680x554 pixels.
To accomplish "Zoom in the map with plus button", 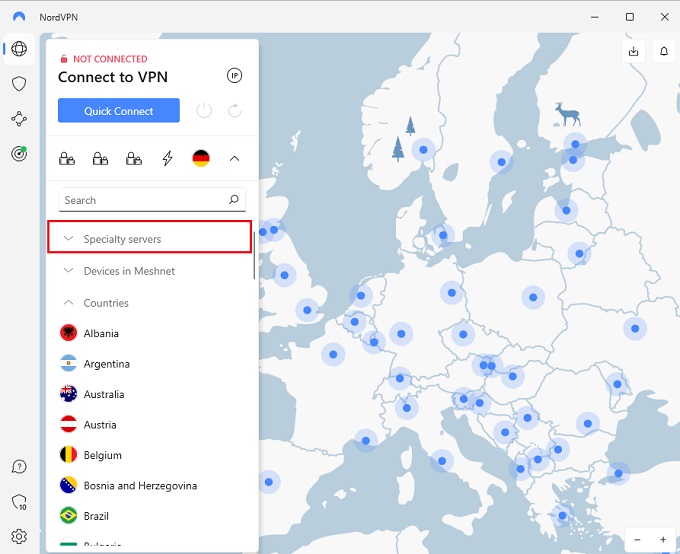I will 663,540.
